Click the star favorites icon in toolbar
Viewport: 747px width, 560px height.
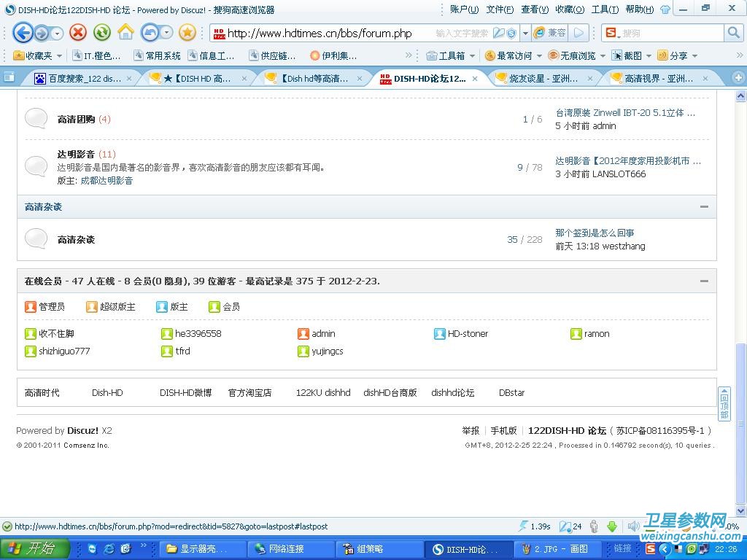coord(187,33)
